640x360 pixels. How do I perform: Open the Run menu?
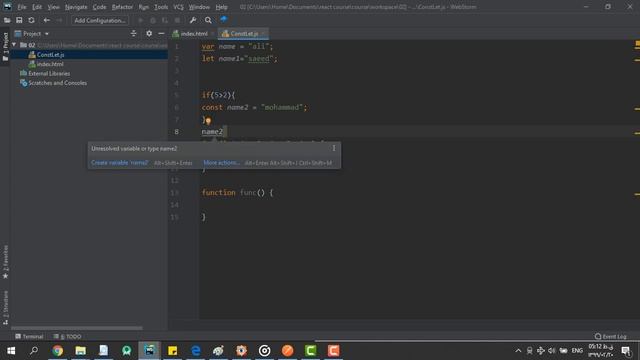pos(143,7)
